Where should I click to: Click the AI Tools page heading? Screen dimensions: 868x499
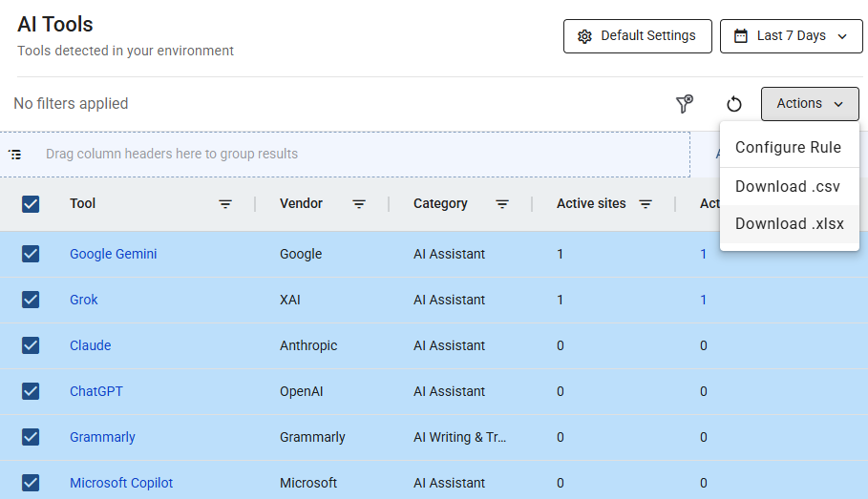pos(55,25)
